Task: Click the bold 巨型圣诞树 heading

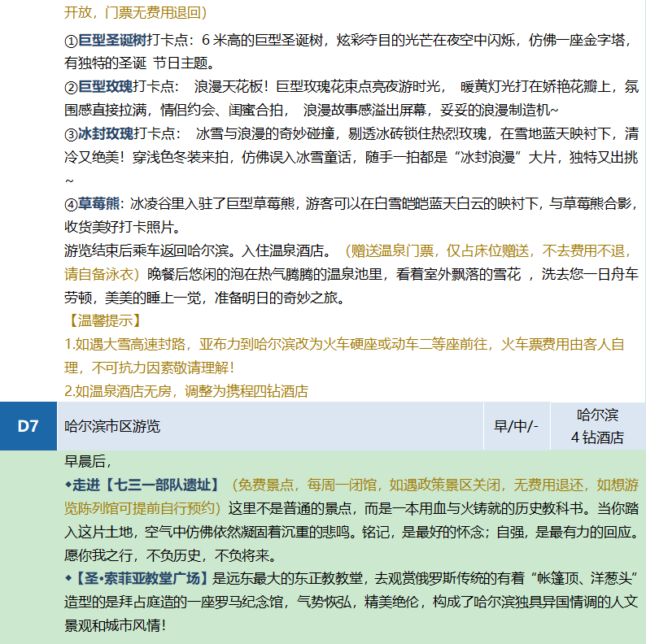Action: (111, 41)
